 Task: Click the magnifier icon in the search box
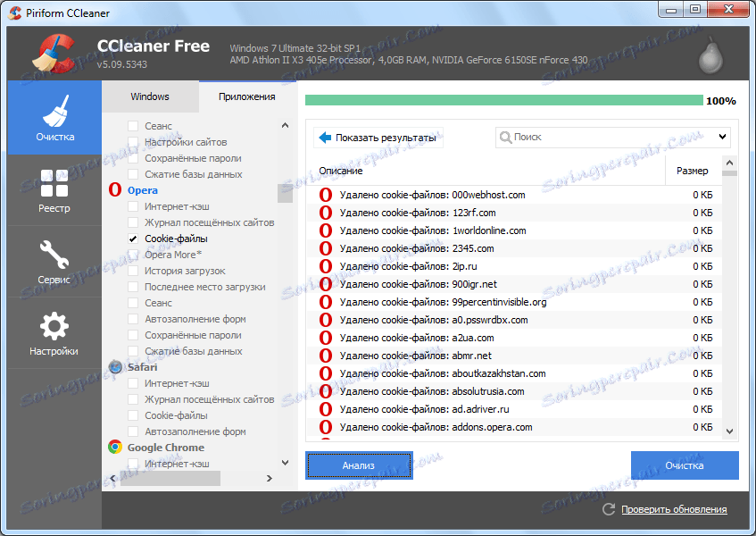point(505,138)
